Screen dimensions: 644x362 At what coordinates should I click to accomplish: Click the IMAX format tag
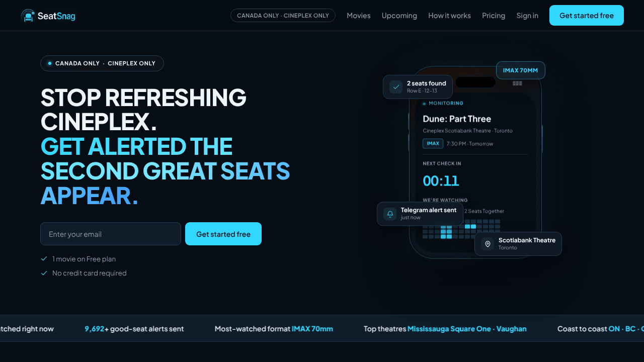[x=433, y=143]
